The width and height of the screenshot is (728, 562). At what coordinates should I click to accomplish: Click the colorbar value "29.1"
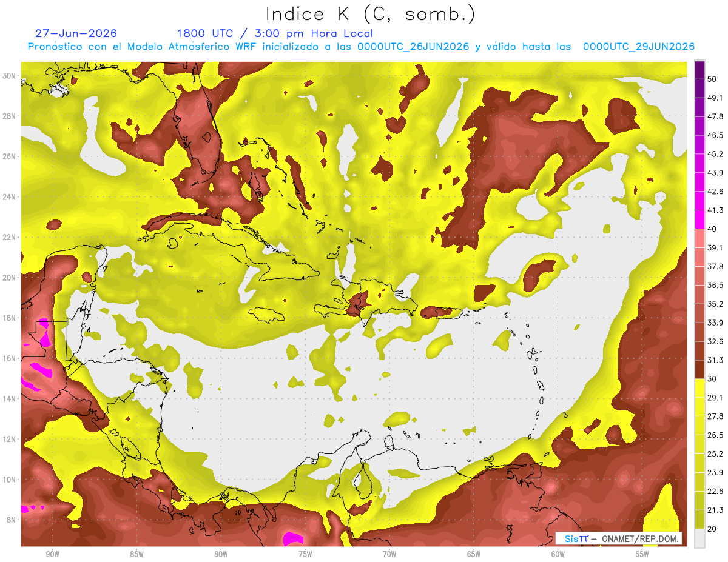[715, 398]
